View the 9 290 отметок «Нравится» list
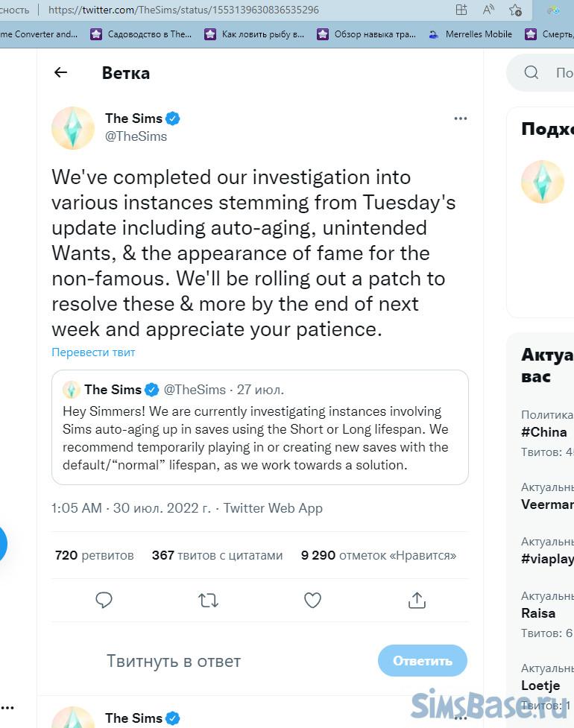574x728 pixels. pos(379,555)
